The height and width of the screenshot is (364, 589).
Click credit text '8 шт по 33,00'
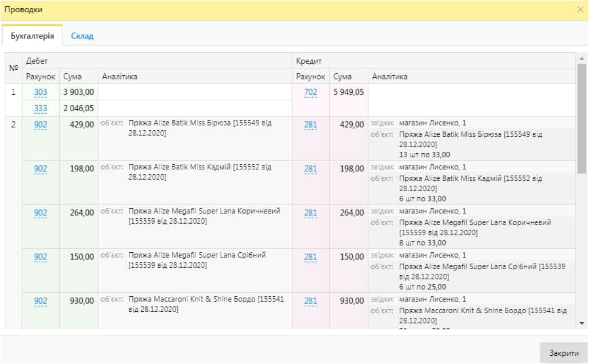423,243
